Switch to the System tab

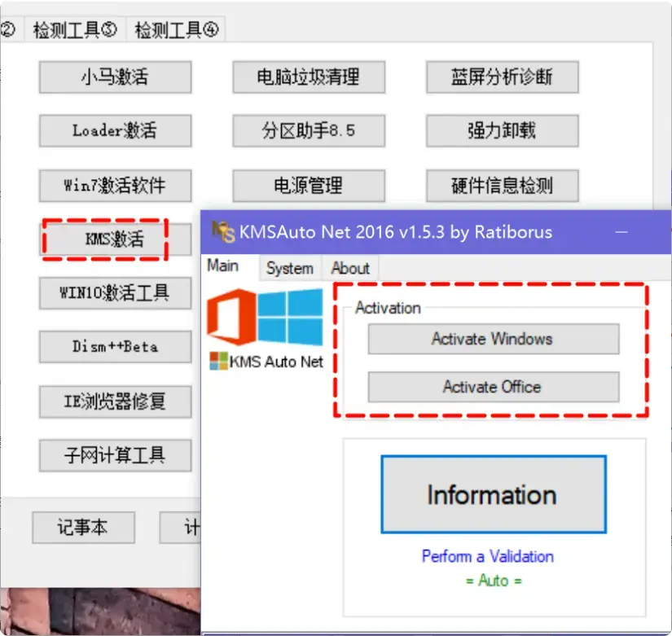tap(290, 267)
